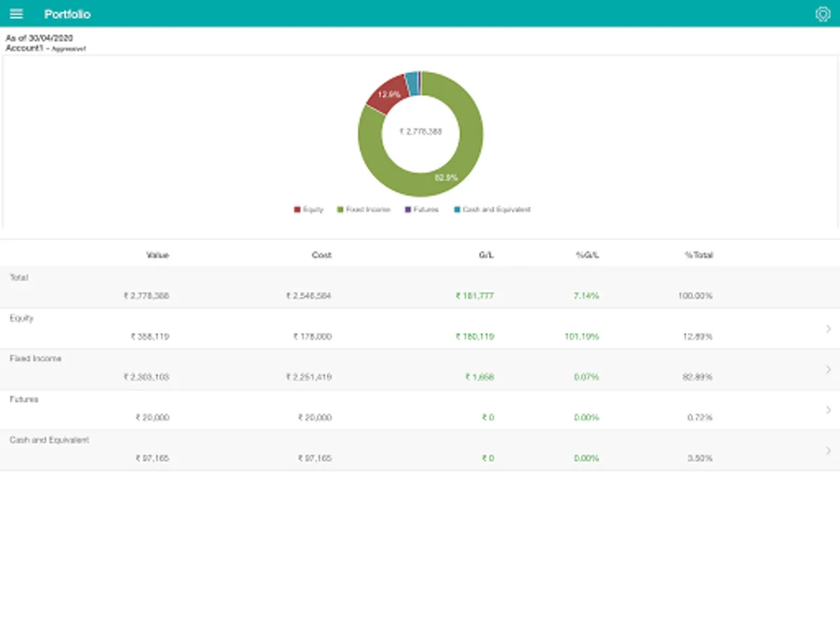
Task: Click the Fixed Income legend label
Action: (368, 209)
